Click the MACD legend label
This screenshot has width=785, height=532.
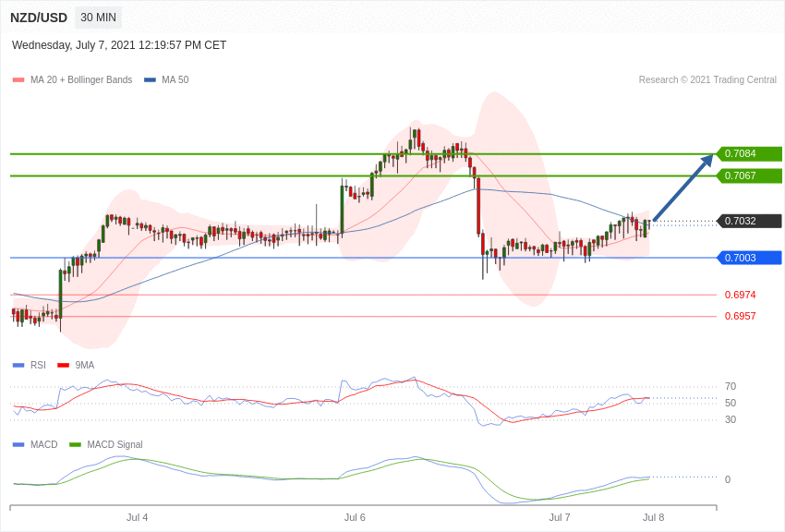[44, 444]
